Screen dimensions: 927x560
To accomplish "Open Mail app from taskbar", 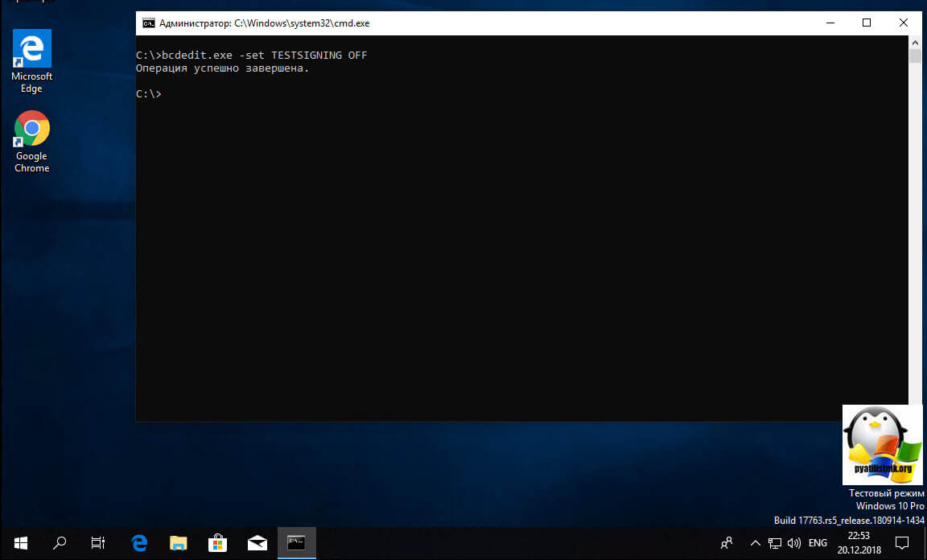I will point(257,543).
